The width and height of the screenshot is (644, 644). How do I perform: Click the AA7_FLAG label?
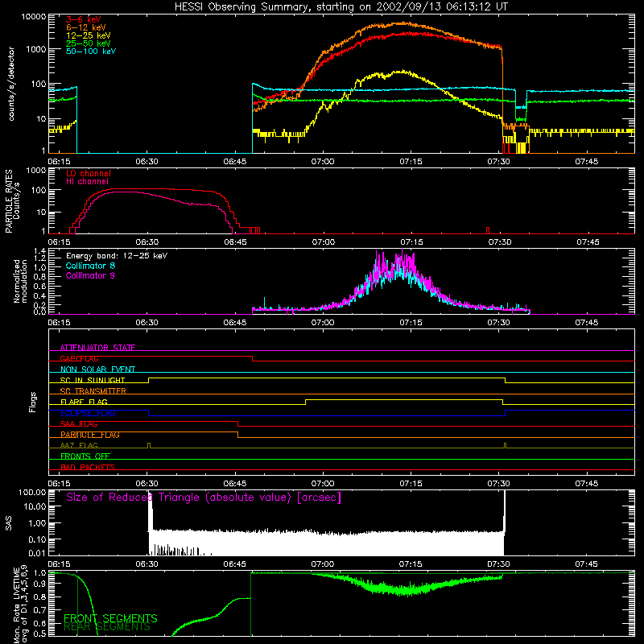[79, 446]
